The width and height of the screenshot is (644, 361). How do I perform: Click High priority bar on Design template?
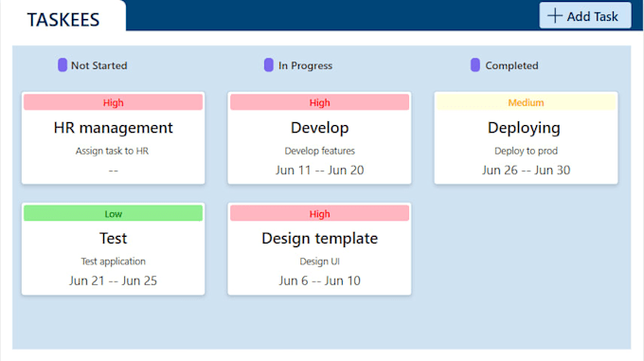(x=319, y=213)
